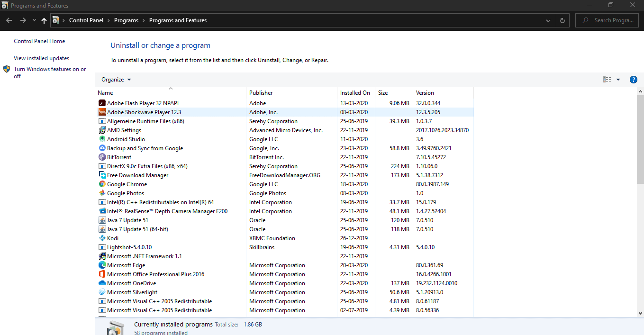Sort the list by the Name column header

point(171,93)
